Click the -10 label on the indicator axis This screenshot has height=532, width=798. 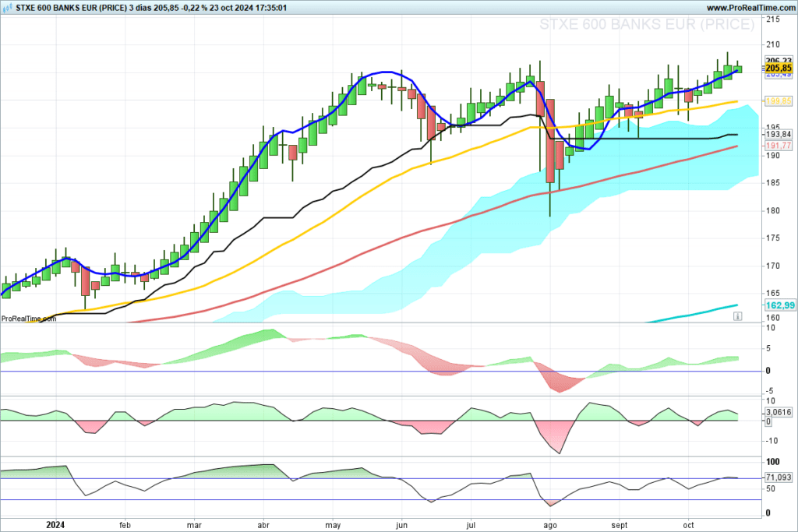click(x=772, y=440)
